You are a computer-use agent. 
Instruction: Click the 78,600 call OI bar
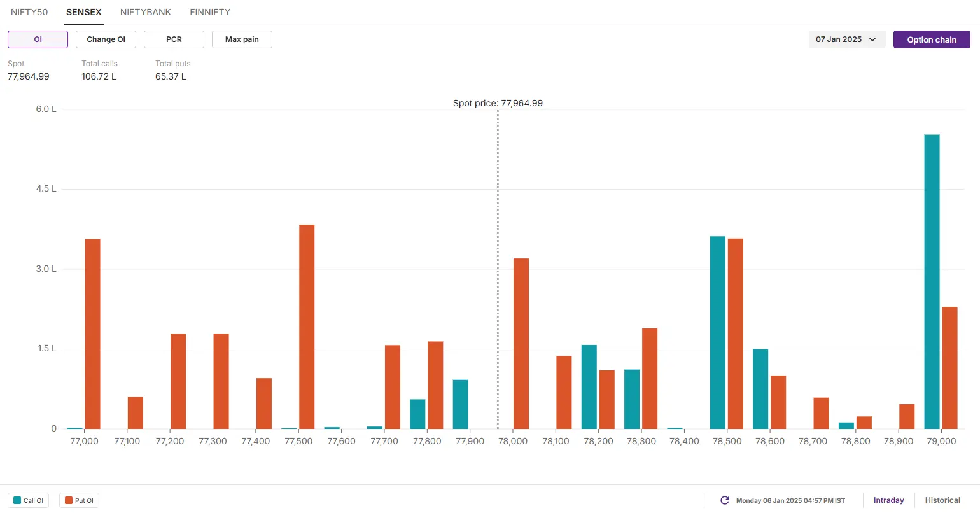point(760,389)
